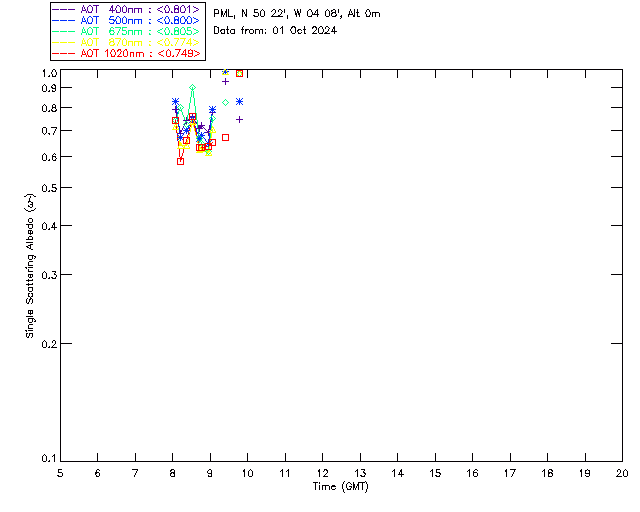Click the isolated purple plus near 0.75 before hour 10
Screen dimensions: 640x512
(x=240, y=120)
